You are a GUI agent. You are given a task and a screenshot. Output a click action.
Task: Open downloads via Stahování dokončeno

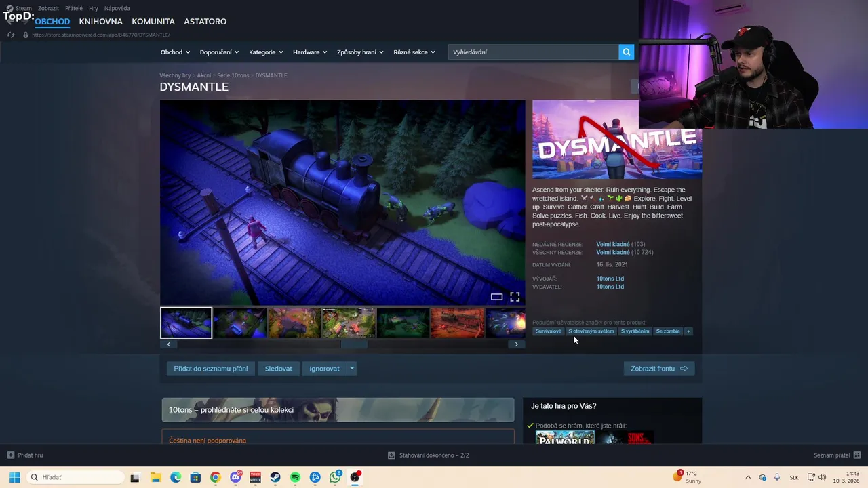point(429,455)
